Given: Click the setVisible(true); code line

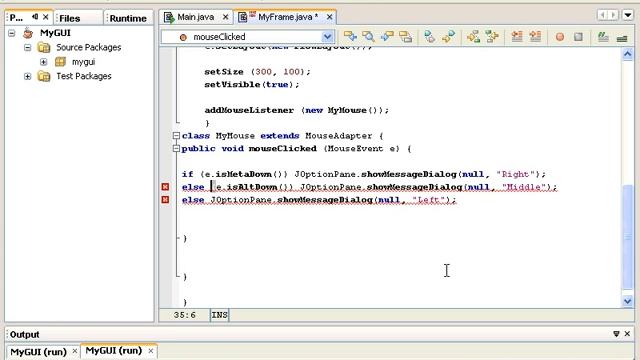Looking at the screenshot, I should coord(252,84).
